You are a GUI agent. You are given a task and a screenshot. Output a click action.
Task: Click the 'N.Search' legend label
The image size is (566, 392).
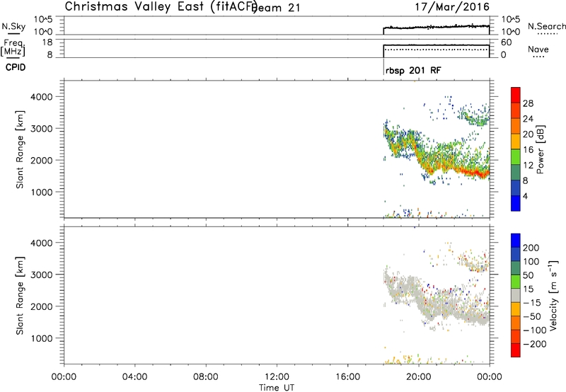[546, 26]
